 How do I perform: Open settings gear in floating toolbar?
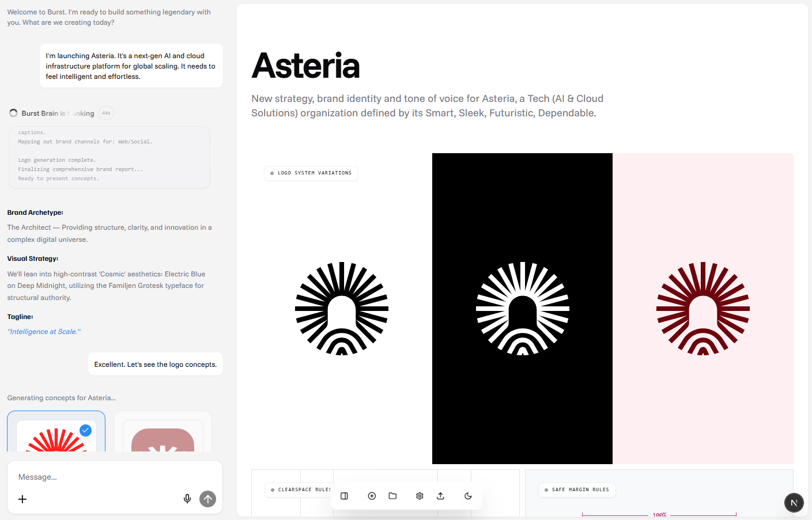(420, 496)
